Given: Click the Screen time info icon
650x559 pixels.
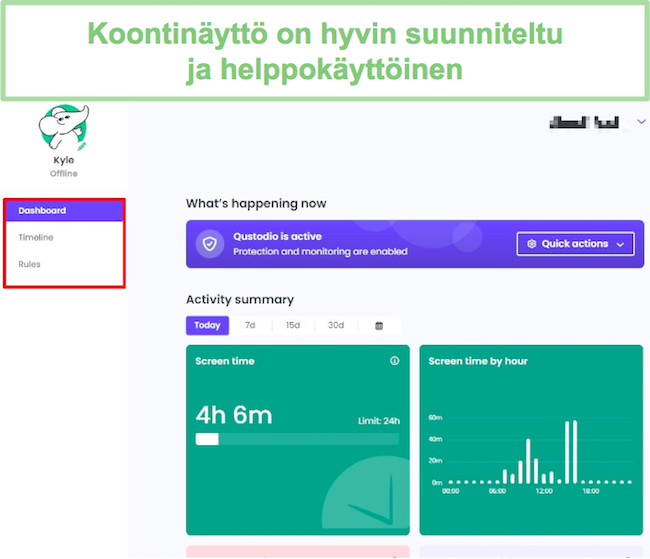Looking at the screenshot, I should [x=395, y=361].
